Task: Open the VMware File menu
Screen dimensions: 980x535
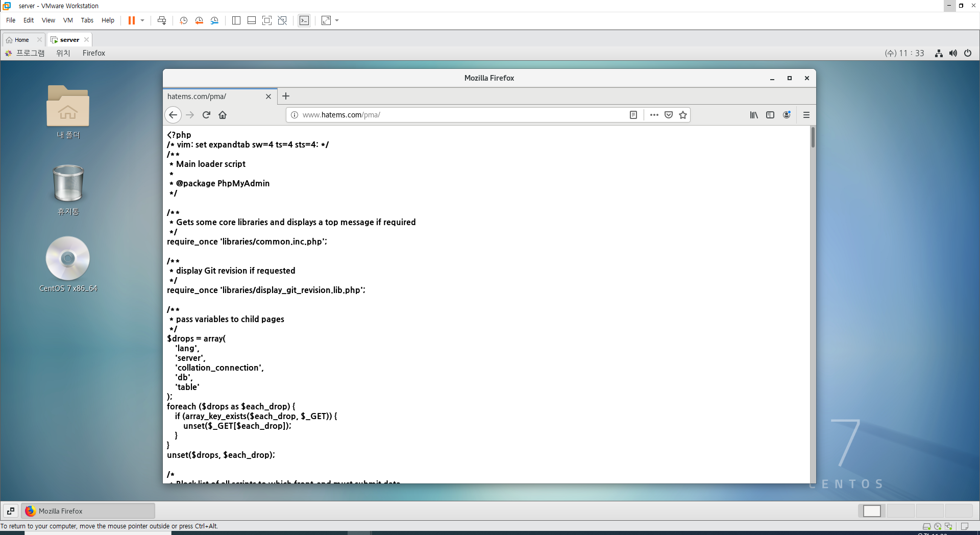Action: (x=11, y=20)
